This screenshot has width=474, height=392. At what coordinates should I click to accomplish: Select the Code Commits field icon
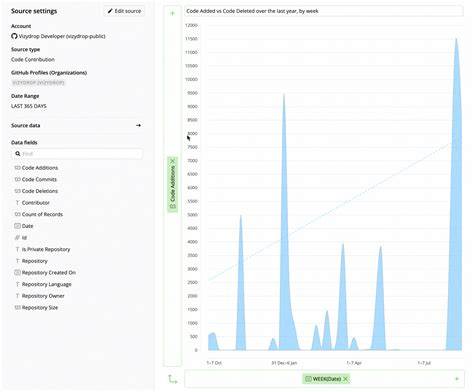17,179
